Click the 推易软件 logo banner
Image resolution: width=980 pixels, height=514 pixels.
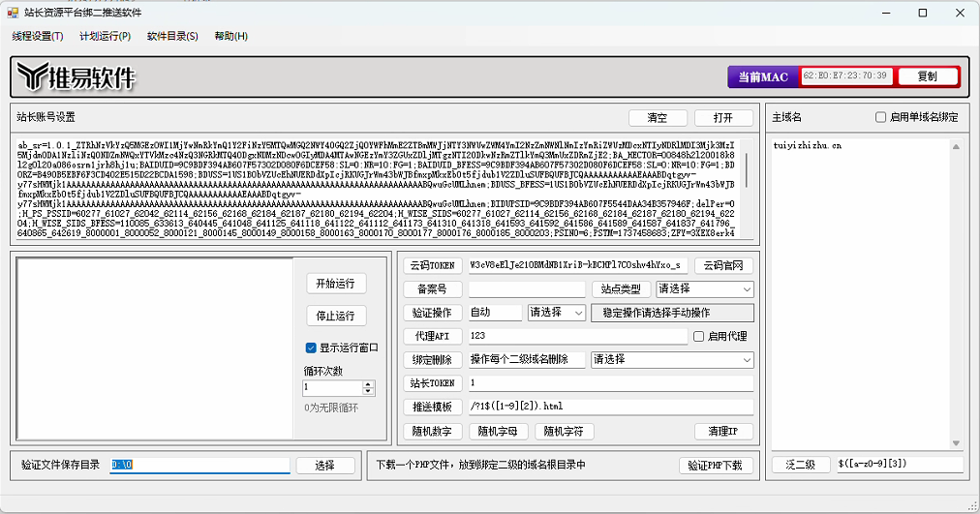coord(76,77)
